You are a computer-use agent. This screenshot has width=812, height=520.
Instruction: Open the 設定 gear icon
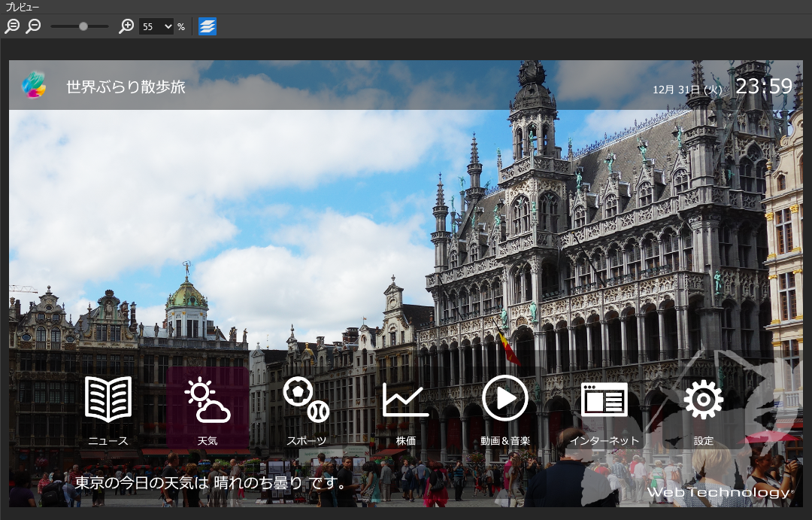point(703,400)
